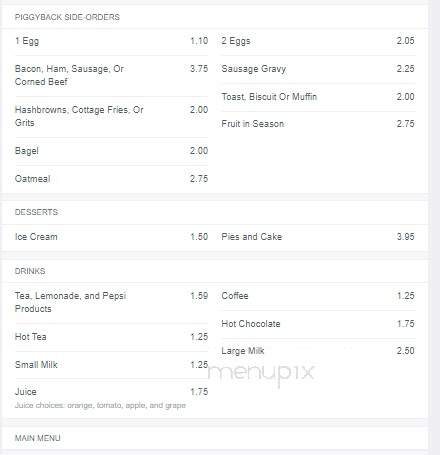Select the 2 Eggs menu item
Screen dimensions: 440x455
coord(318,41)
